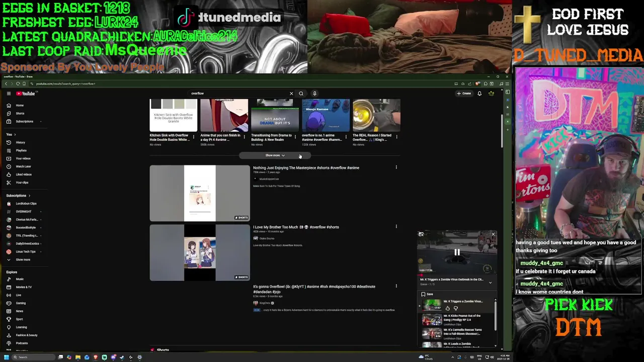Image resolution: width=644 pixels, height=362 pixels.
Task: Open Linus Tech Tips channel subscription
Action: click(x=25, y=252)
